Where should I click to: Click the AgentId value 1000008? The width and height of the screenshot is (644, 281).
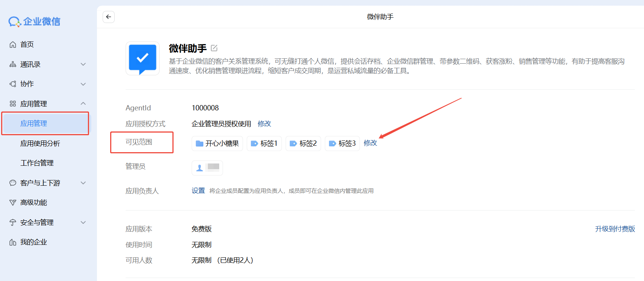(205, 108)
